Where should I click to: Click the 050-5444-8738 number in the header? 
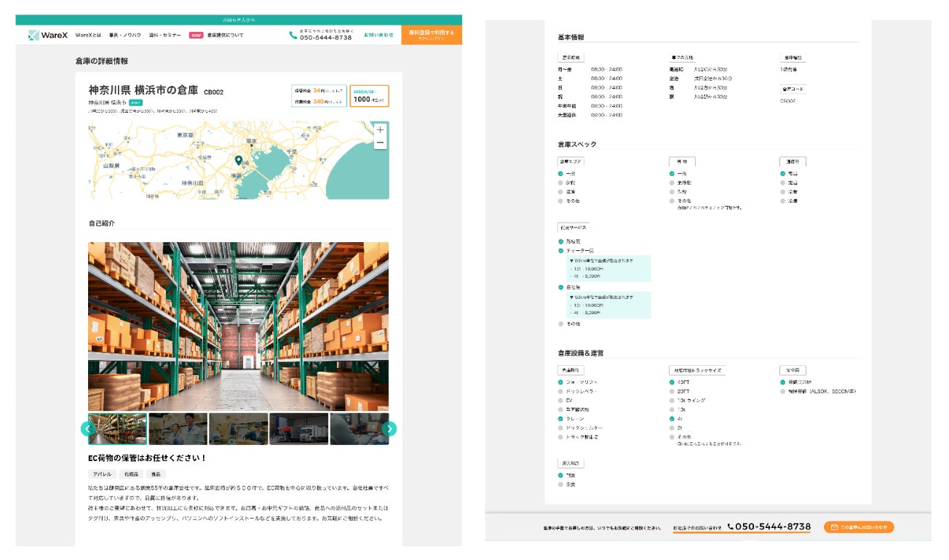pyautogui.click(x=325, y=37)
